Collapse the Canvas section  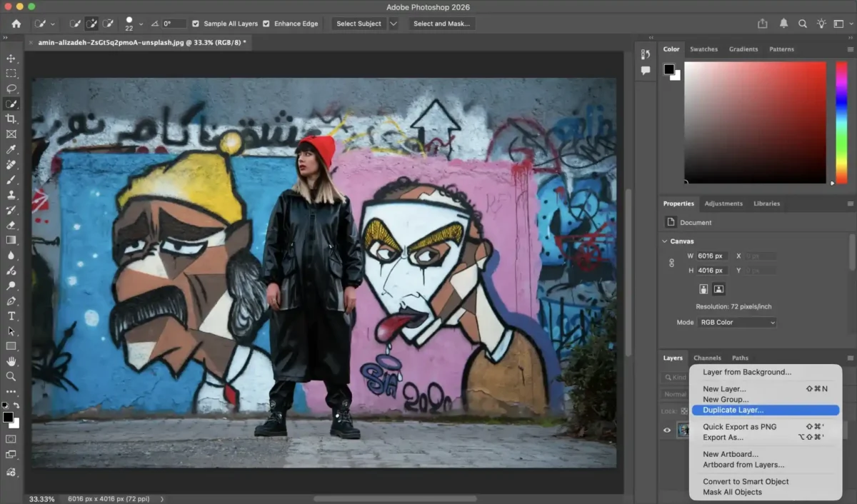point(665,241)
